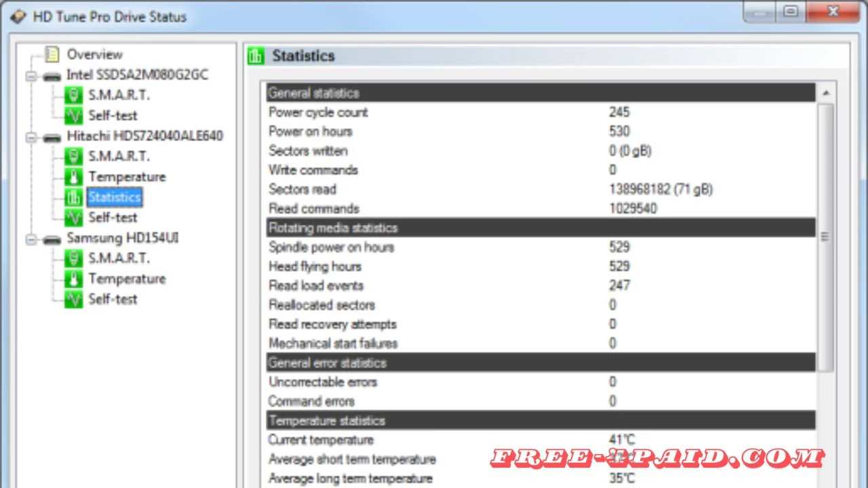Collapse the Hitachi HDS724040ALE640 tree node

(31, 137)
